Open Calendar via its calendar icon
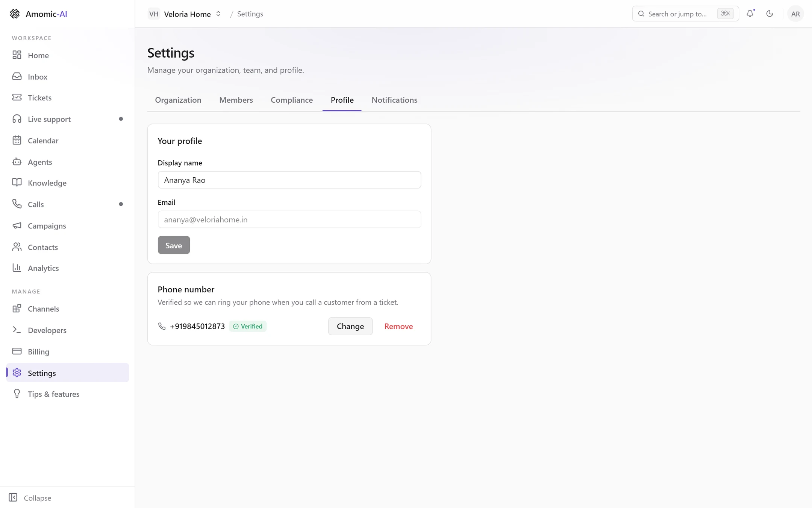 (x=17, y=140)
